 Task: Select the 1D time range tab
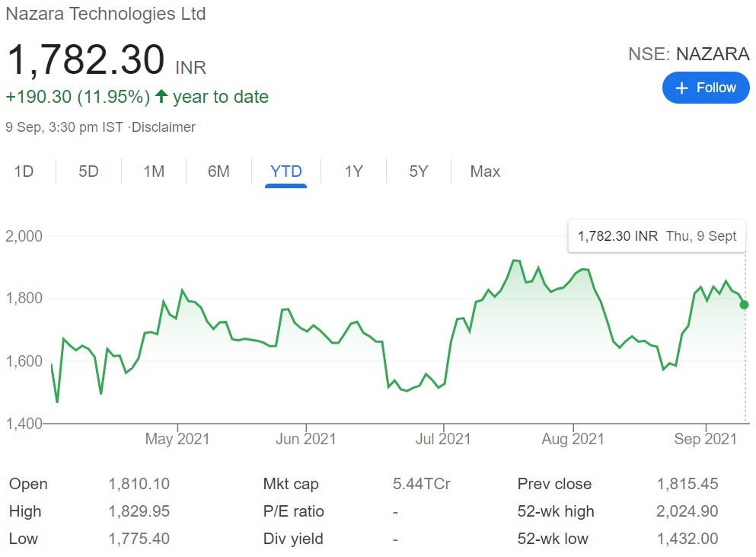click(24, 171)
